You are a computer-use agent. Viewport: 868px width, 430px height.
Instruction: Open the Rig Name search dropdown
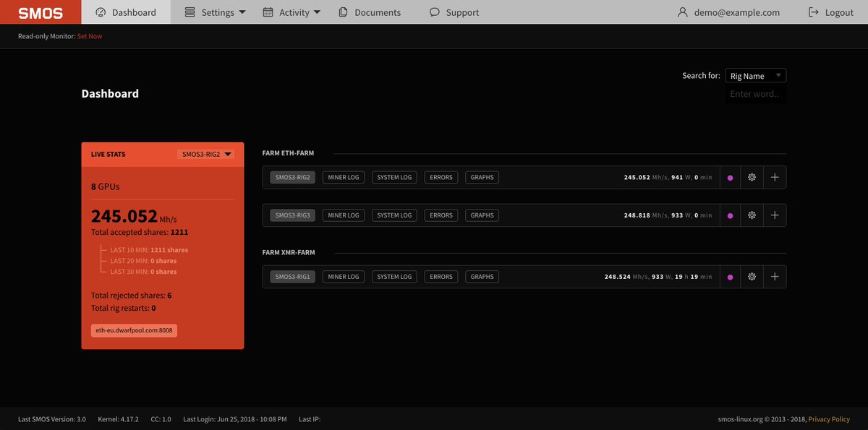click(x=755, y=75)
